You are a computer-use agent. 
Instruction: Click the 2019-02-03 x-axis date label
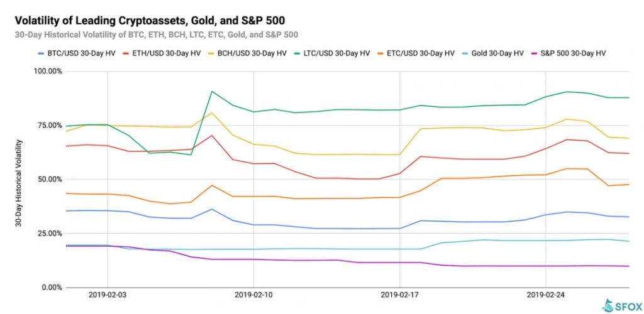(x=107, y=293)
